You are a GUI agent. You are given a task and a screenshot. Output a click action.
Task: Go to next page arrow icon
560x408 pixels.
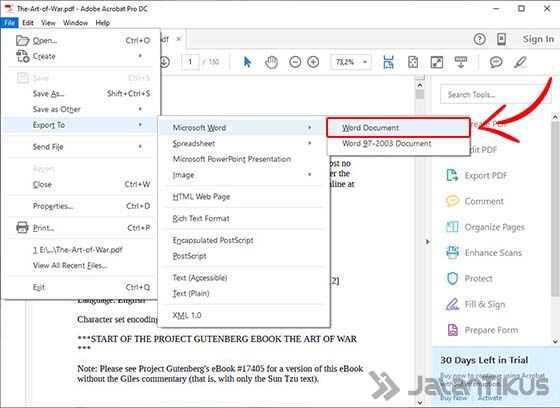coord(165,62)
